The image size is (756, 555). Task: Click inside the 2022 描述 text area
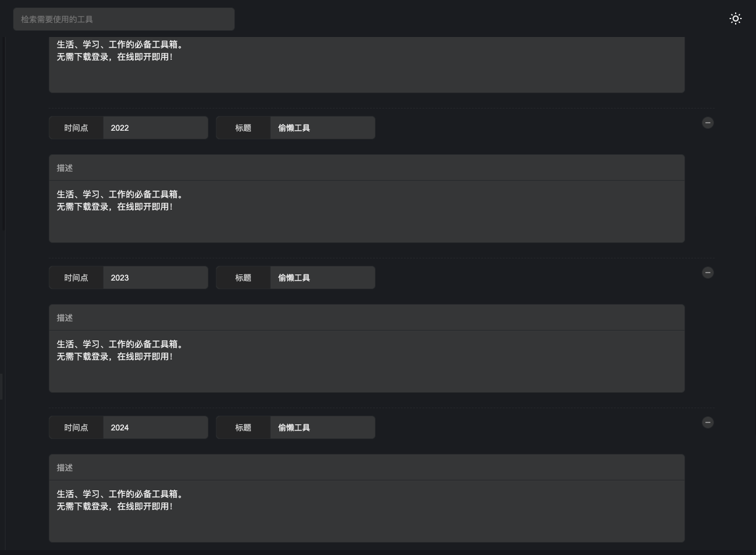coord(366,212)
